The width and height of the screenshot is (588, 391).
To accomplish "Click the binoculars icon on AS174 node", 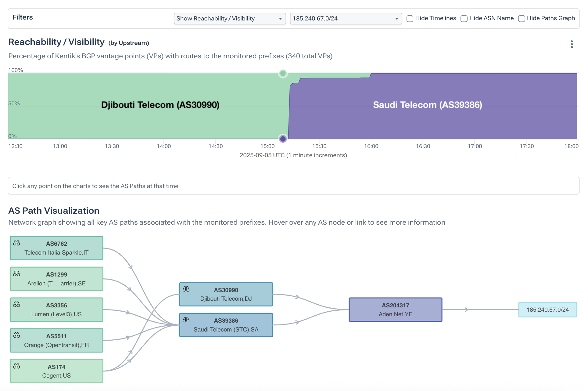I will coord(16,366).
